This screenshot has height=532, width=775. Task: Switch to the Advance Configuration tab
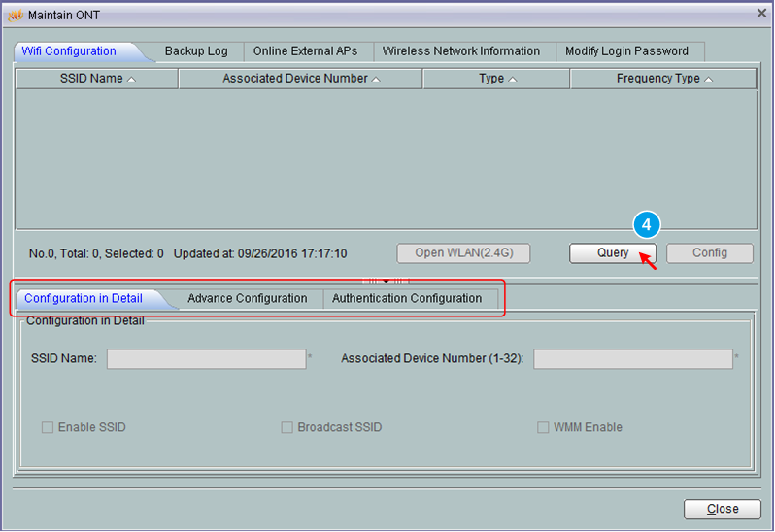247,299
